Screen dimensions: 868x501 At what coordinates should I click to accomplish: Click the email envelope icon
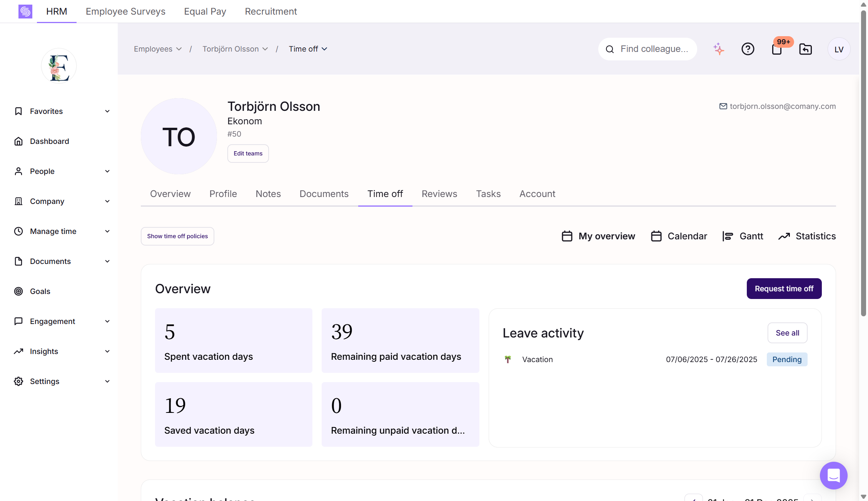click(x=723, y=106)
